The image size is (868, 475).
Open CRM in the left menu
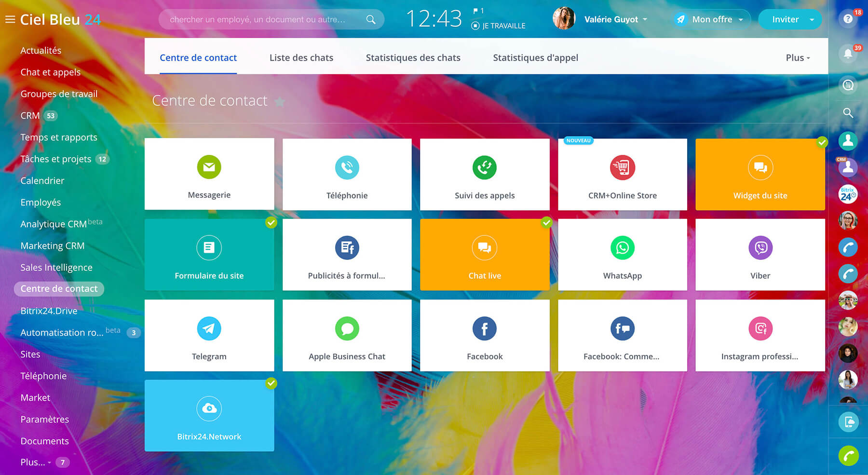pyautogui.click(x=30, y=115)
